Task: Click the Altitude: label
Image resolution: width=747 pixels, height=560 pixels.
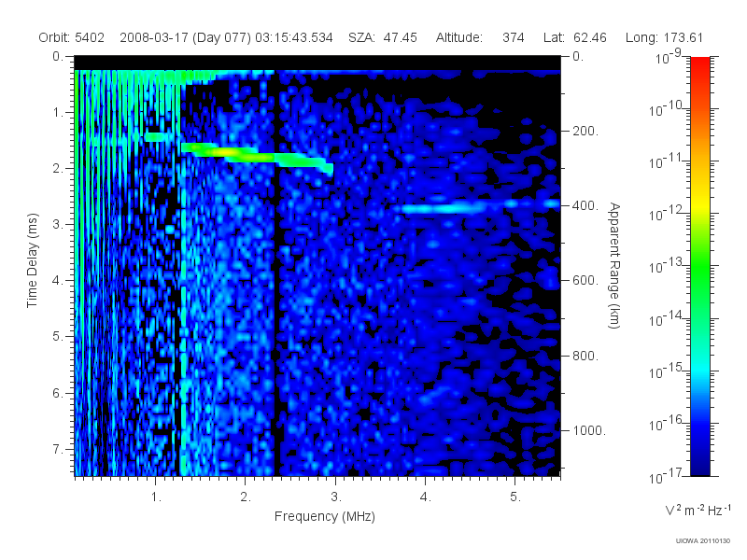Action: tap(459, 37)
